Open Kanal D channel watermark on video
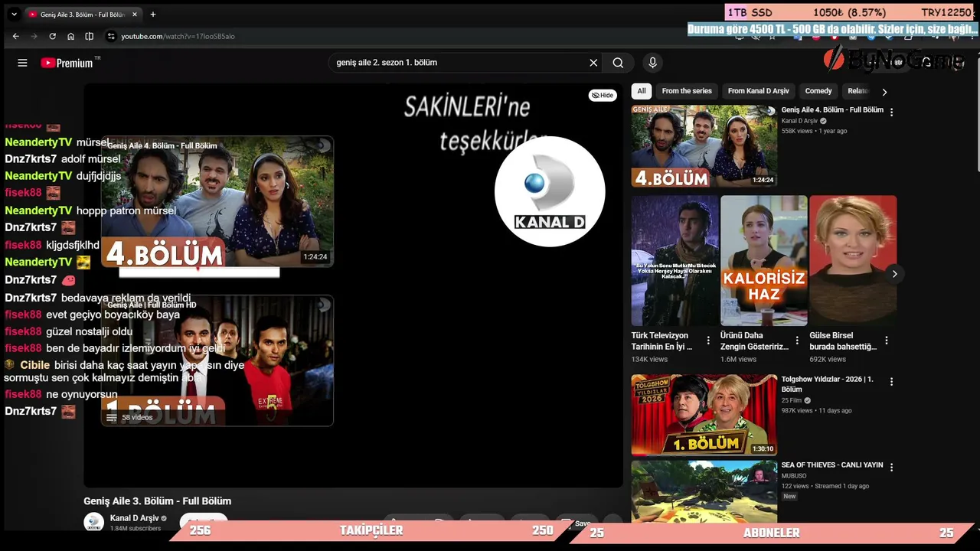980x551 pixels. [550, 191]
